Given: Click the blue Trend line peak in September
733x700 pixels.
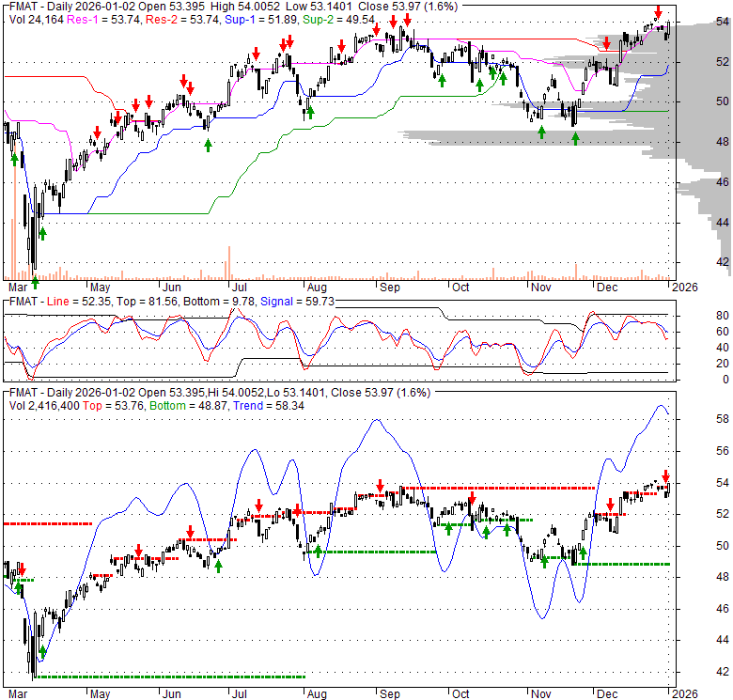Looking at the screenshot, I should click(377, 420).
